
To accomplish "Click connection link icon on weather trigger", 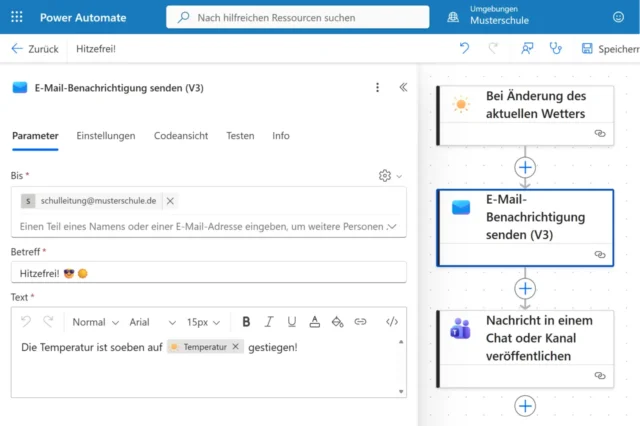I will (600, 133).
